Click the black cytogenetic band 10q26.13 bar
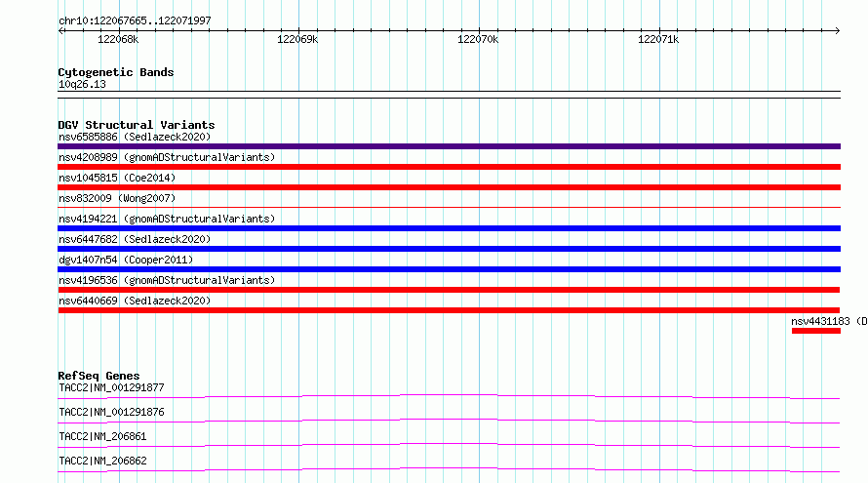 pos(449,95)
